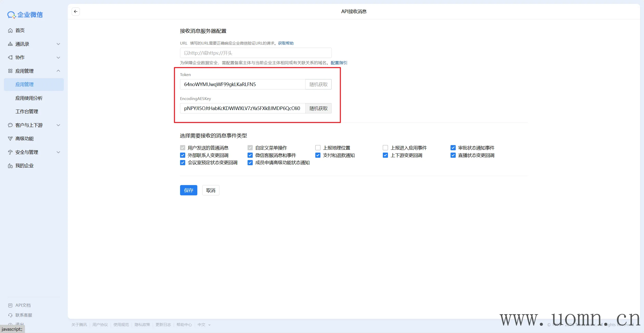Click the API文档 document icon

coord(10,305)
